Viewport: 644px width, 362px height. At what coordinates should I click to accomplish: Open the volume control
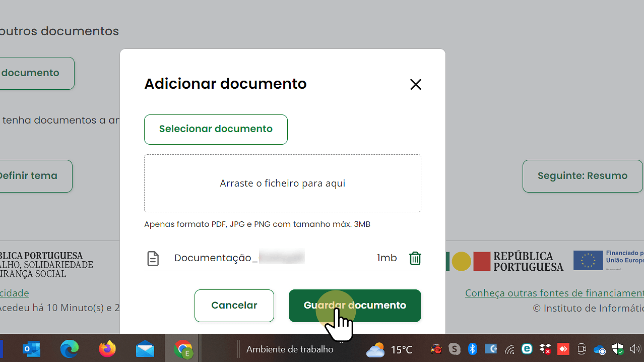tap(635, 349)
